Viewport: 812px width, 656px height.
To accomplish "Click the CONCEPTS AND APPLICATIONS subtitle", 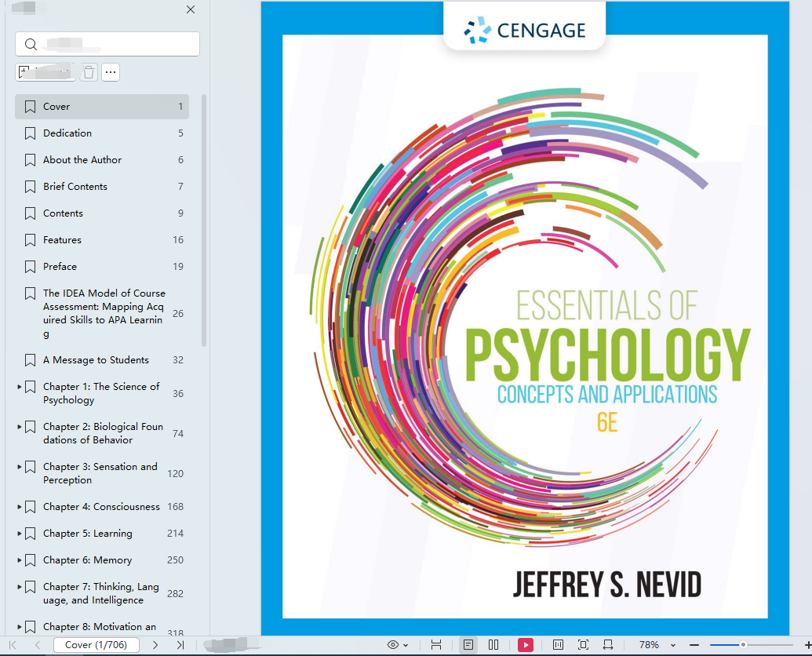I will [607, 395].
